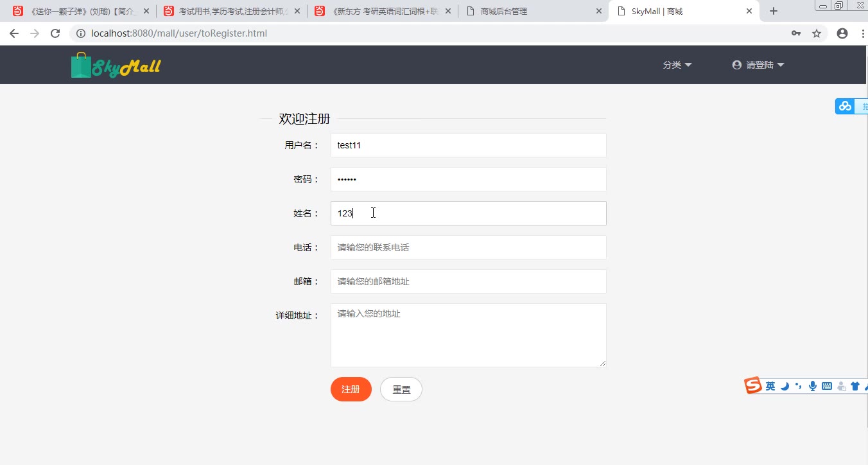The width and height of the screenshot is (868, 465).
Task: Focus the 用户名 field containing test11
Action: tap(469, 145)
